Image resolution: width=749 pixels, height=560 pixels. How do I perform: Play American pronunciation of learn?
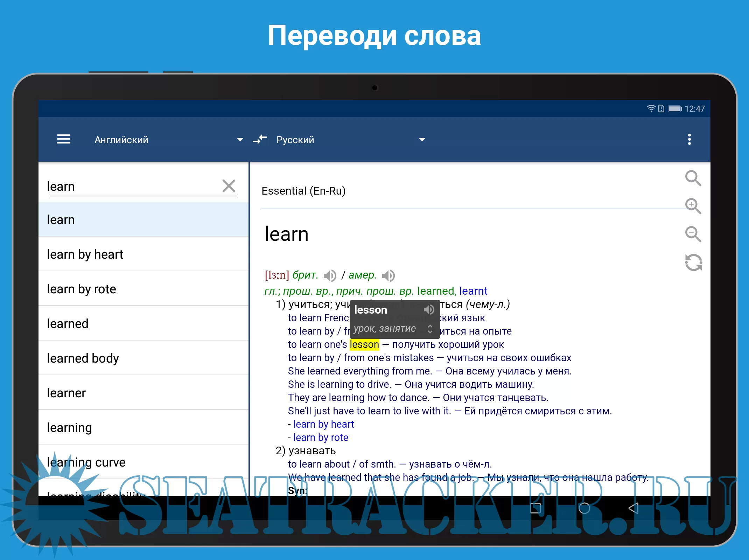click(388, 276)
